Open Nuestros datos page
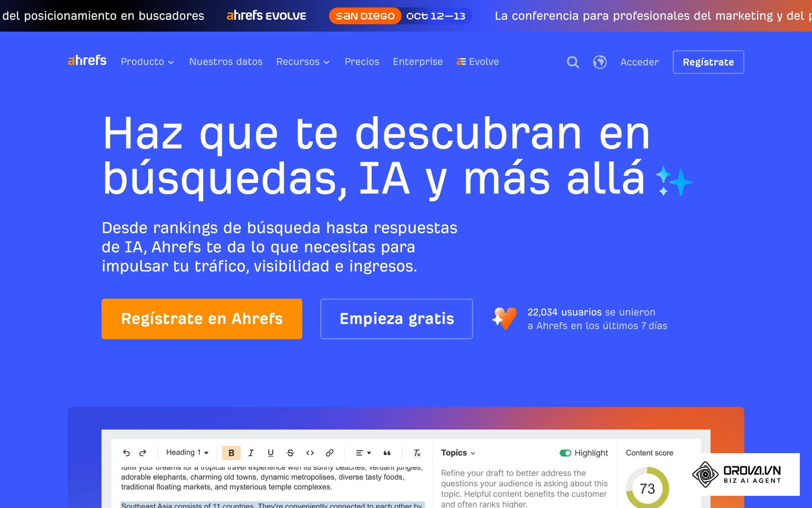Screen dimensions: 812x508 pyautogui.click(x=226, y=61)
